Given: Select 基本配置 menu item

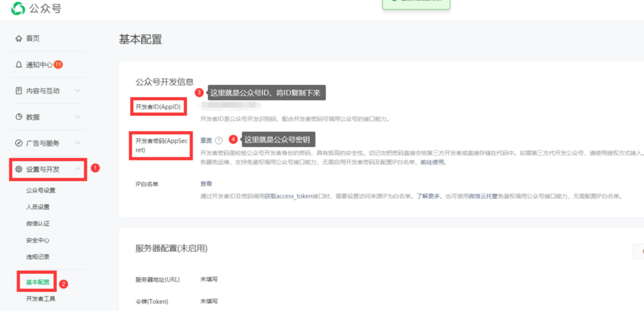Looking at the screenshot, I should 38,282.
